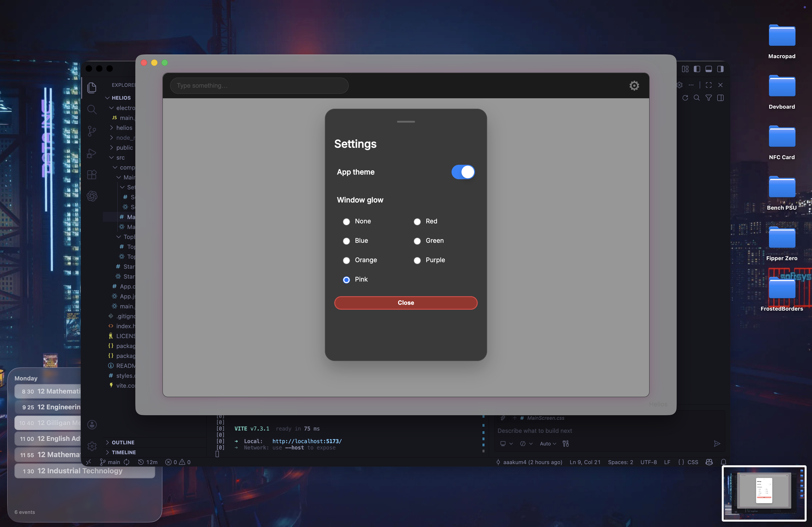Open the Source Control branch icon
This screenshot has height=527, width=812.
tap(92, 131)
